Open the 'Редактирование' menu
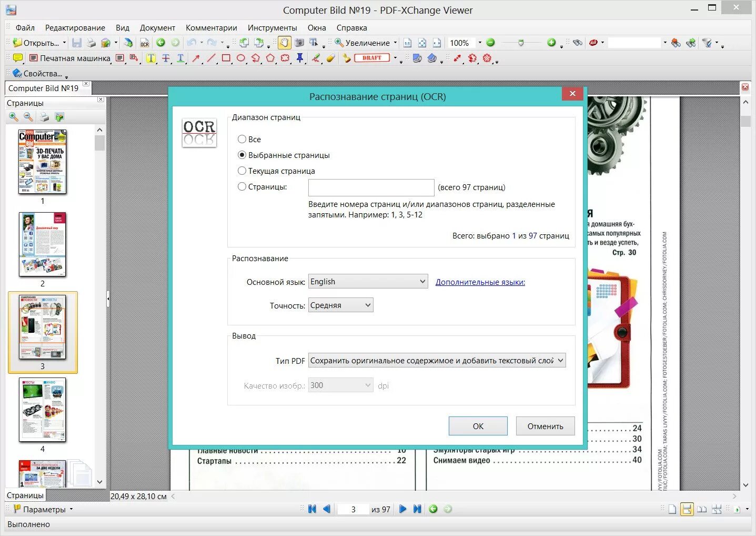Screen dimensions: 756x536 coord(75,28)
